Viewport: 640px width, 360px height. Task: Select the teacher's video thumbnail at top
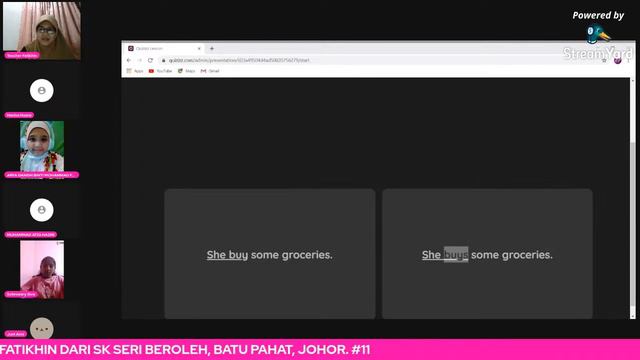42,31
